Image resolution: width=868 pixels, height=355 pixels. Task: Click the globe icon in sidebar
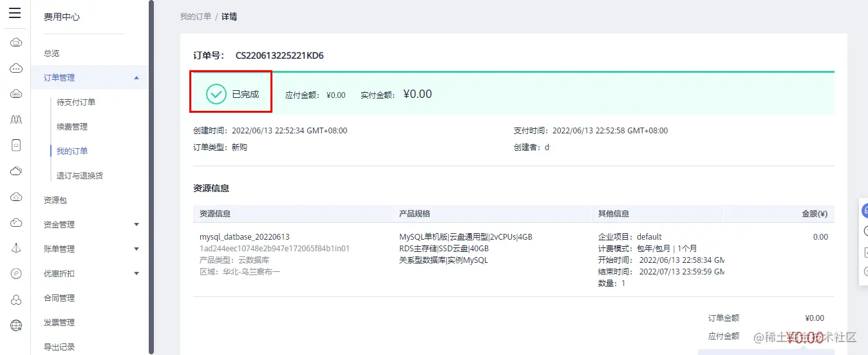16,325
